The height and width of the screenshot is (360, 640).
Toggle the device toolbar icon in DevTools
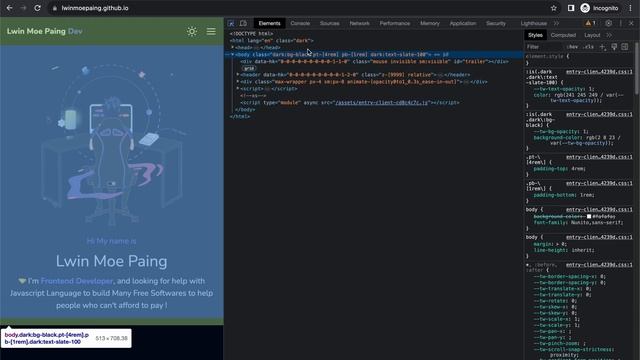(x=243, y=23)
